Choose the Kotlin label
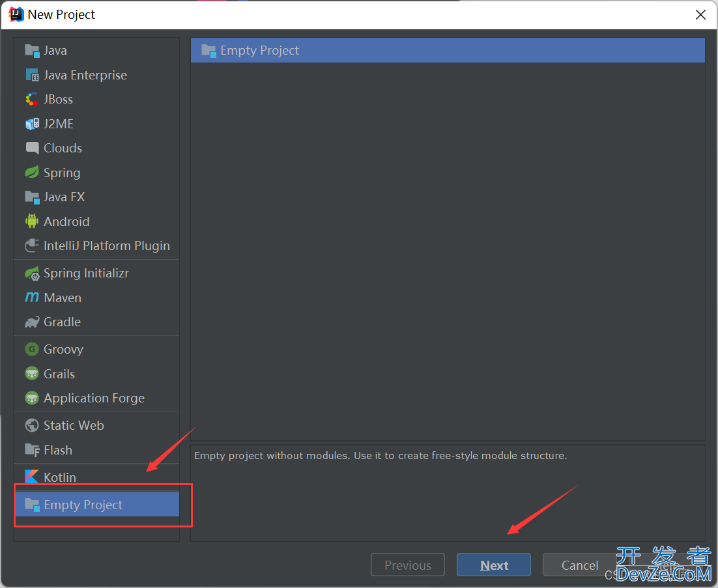Screen dimensions: 718x588 point(60,477)
